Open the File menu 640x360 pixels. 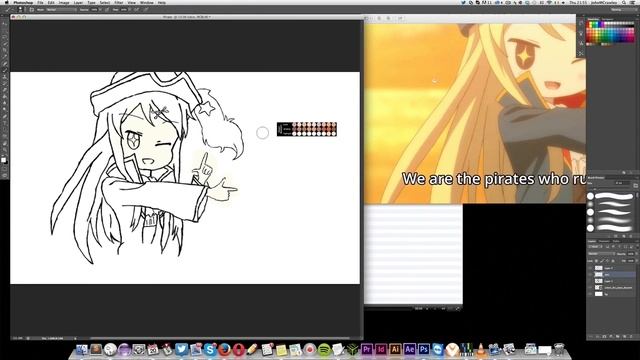(40, 2)
